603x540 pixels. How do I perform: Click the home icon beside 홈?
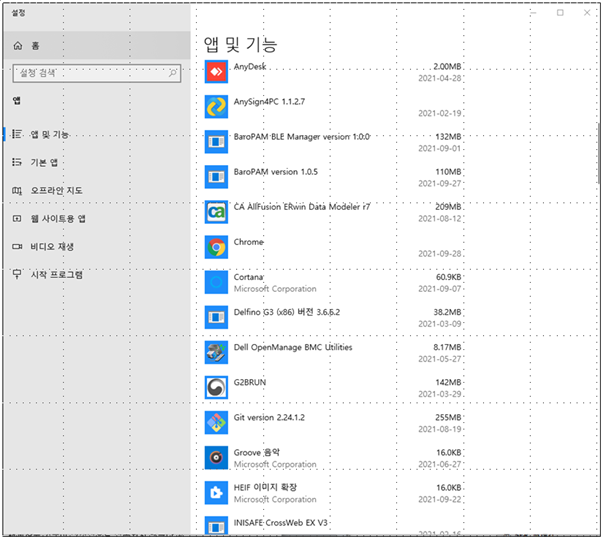18,46
